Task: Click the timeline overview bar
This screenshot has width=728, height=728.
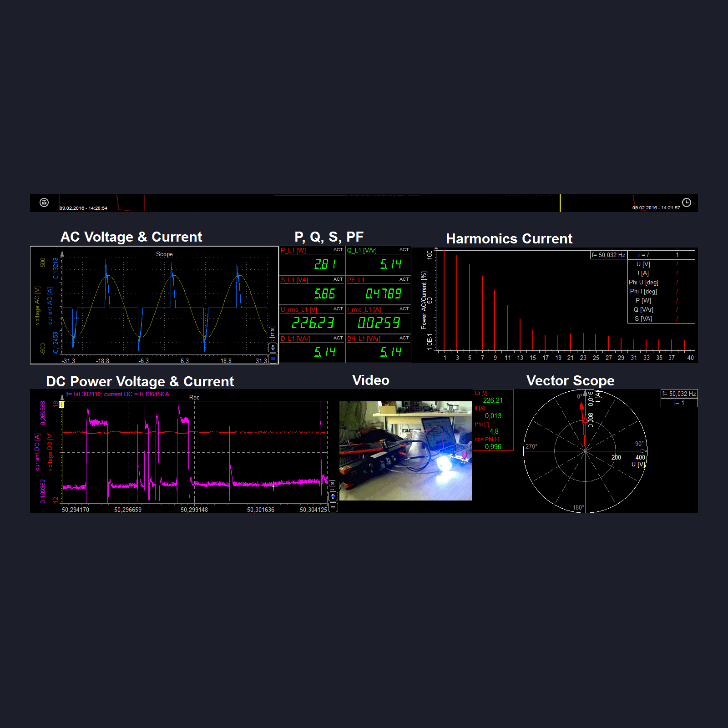Action: (369, 203)
